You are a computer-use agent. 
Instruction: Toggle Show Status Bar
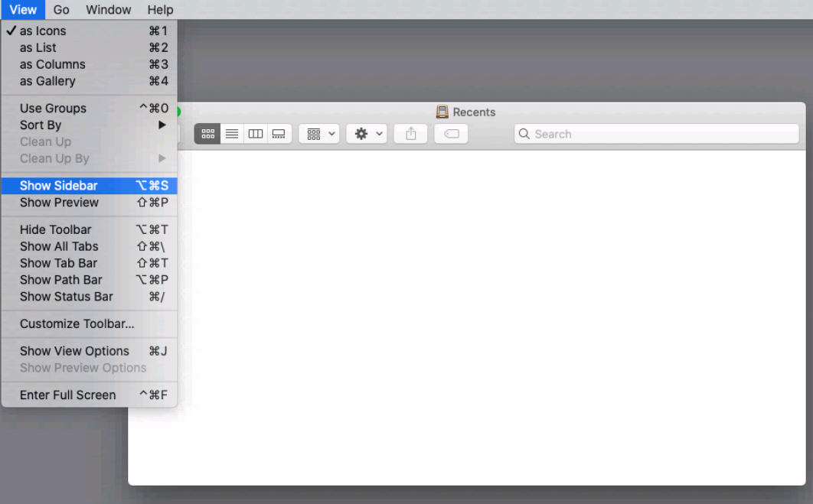(89, 297)
